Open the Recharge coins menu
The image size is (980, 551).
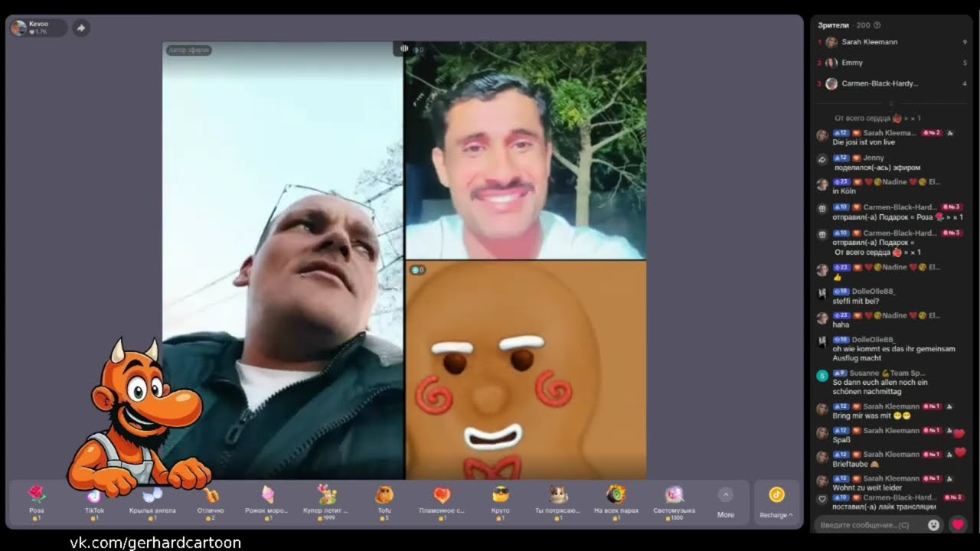click(x=776, y=503)
